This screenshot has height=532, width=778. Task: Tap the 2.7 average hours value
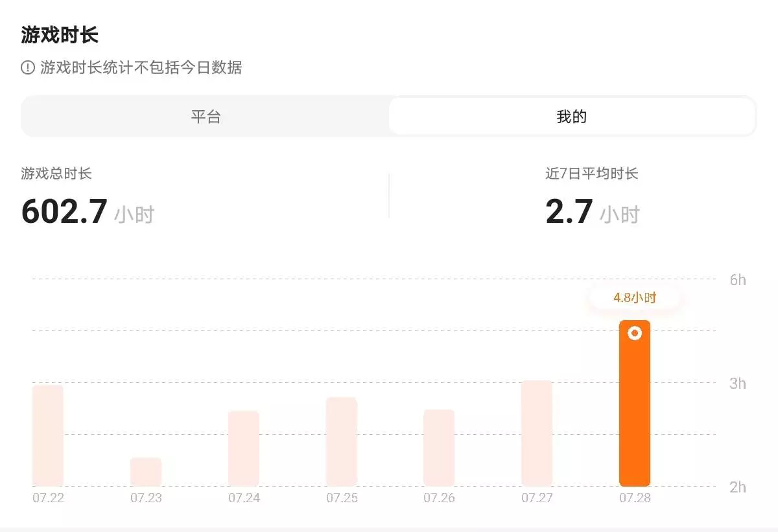[x=569, y=212]
